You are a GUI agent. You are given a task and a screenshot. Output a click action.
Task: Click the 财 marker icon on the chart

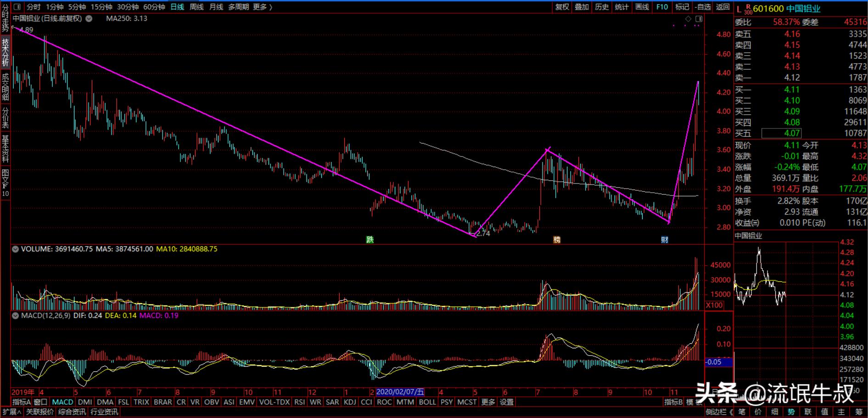coord(664,240)
